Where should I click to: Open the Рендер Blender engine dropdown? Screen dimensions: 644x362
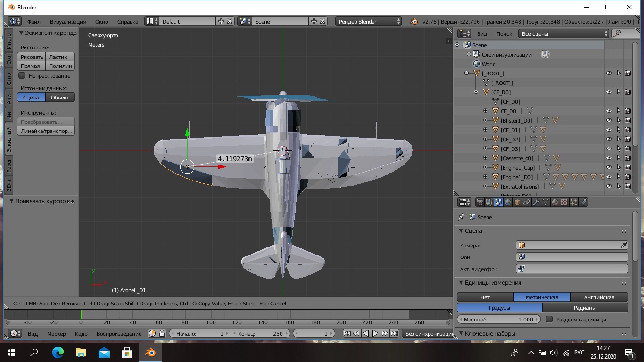(369, 22)
